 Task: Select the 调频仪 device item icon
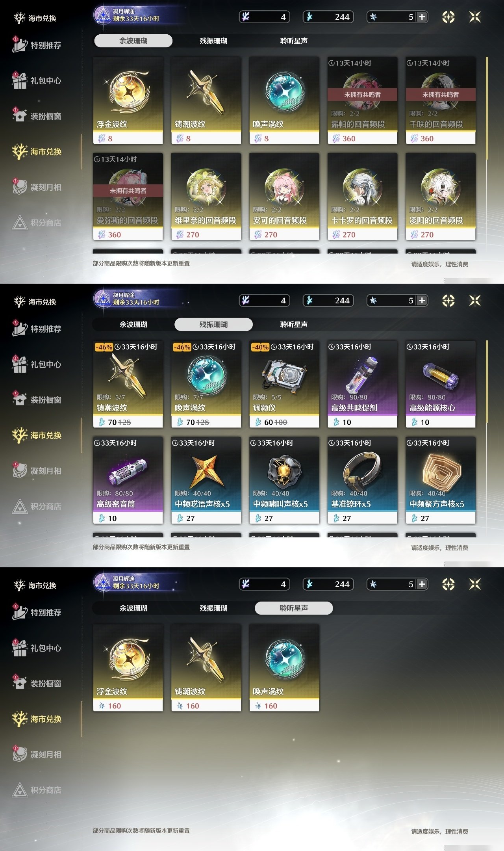[x=284, y=375]
